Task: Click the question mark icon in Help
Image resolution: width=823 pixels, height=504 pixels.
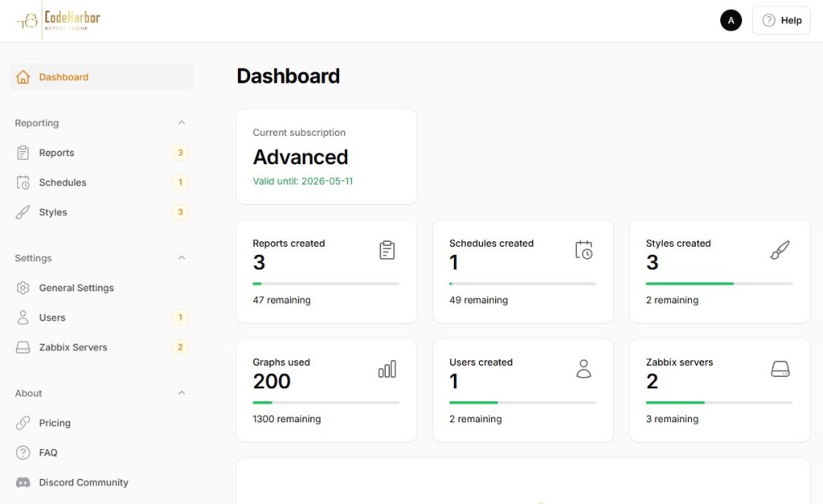Action: pos(768,20)
